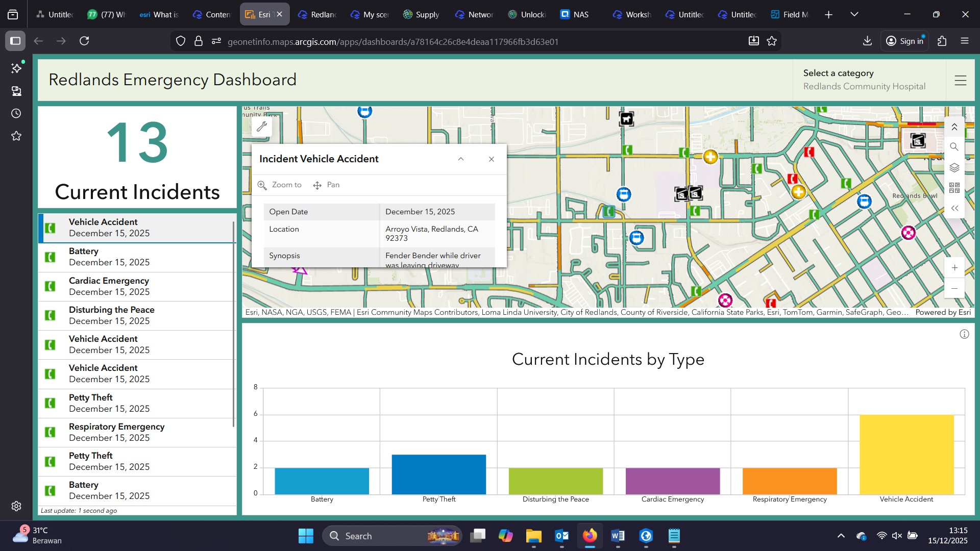This screenshot has width=980, height=551.
Task: Close the Incident Vehicle Accident popup
Action: pos(491,159)
